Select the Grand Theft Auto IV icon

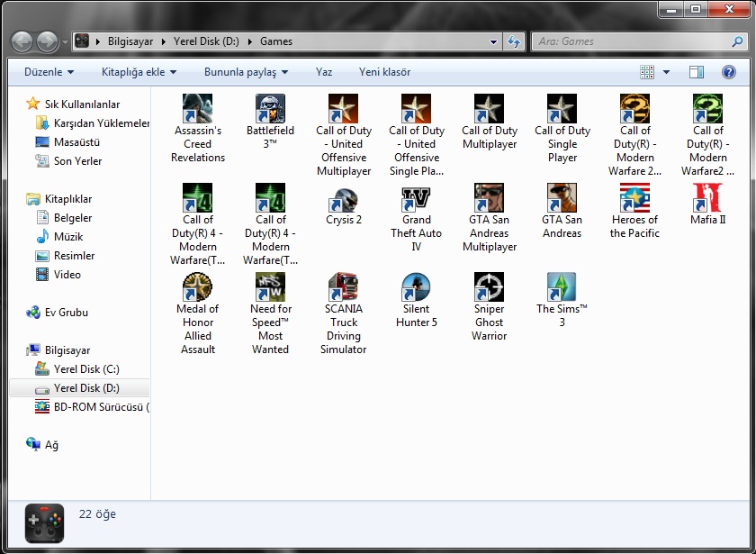(416, 198)
